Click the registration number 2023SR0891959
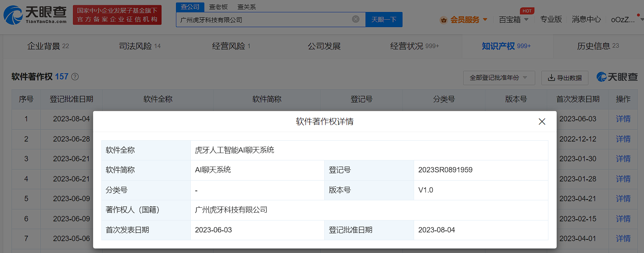 pyautogui.click(x=445, y=170)
